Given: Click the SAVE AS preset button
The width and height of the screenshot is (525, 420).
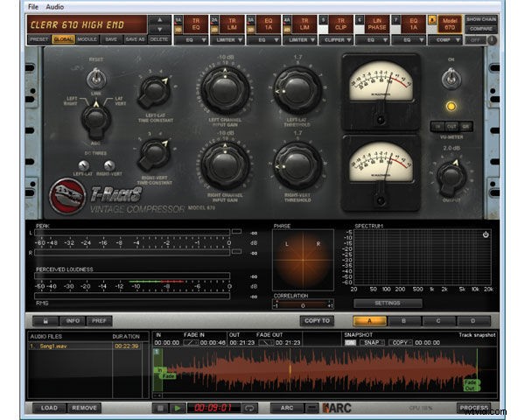Looking at the screenshot, I should (x=136, y=39).
